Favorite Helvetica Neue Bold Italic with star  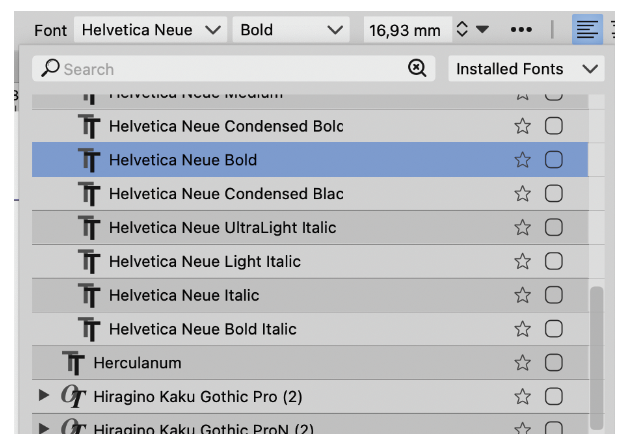(x=522, y=329)
